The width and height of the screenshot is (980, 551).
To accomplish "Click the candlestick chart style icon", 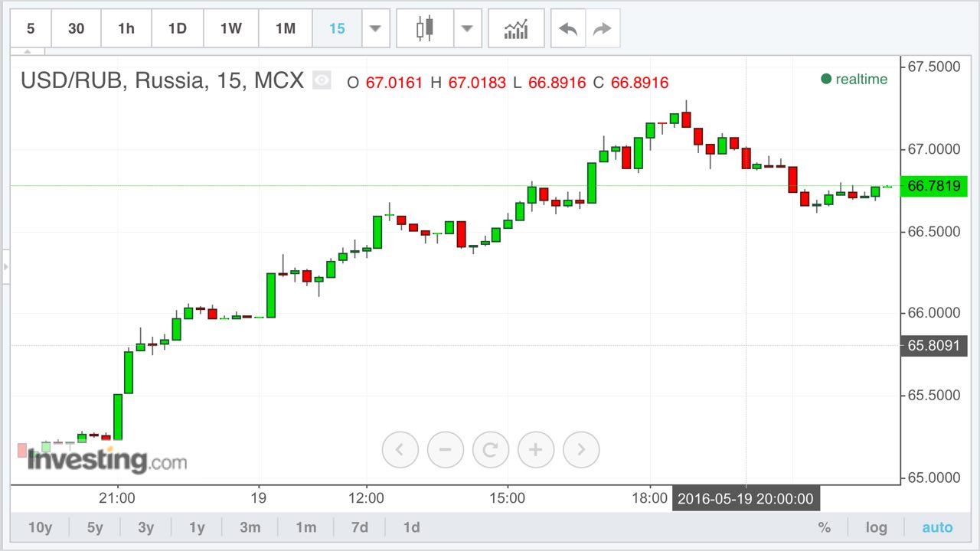I will 425,28.
